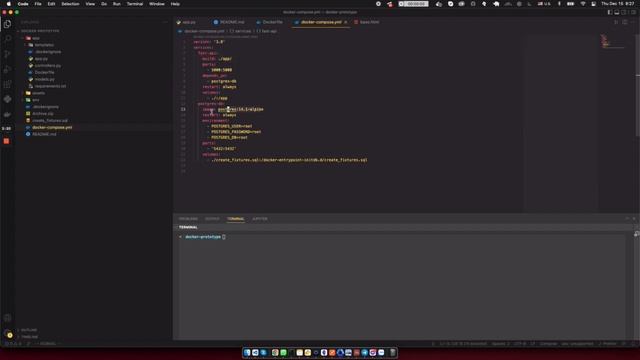Open Run and Debug view
This screenshot has width=640, height=360.
click(x=7, y=69)
